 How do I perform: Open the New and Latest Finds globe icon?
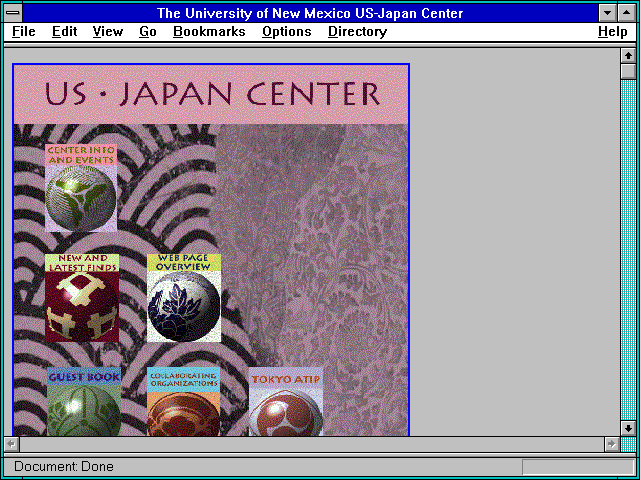(x=82, y=298)
